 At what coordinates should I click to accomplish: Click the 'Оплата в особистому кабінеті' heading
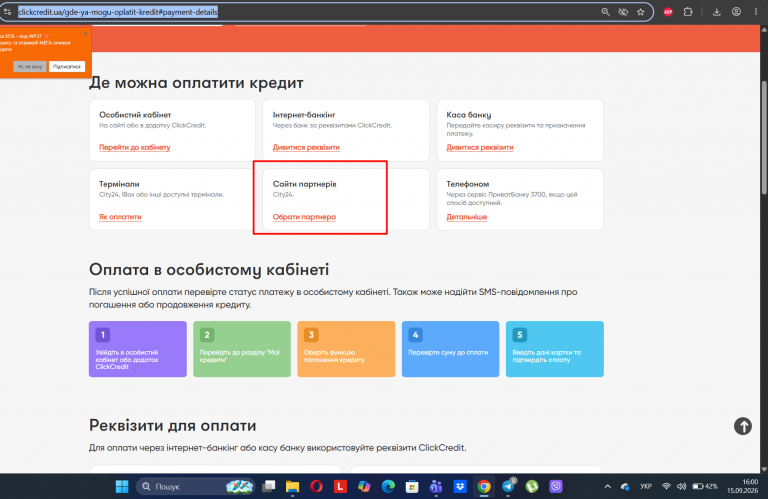(209, 270)
